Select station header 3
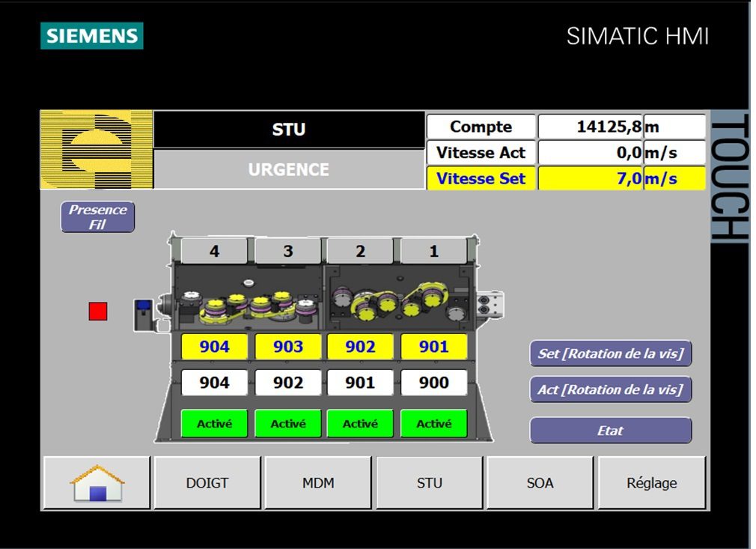The height and width of the screenshot is (549, 756). coord(288,251)
